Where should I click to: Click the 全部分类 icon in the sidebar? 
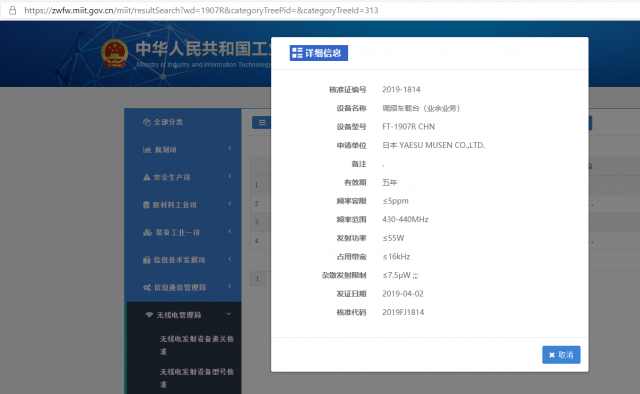(x=147, y=122)
